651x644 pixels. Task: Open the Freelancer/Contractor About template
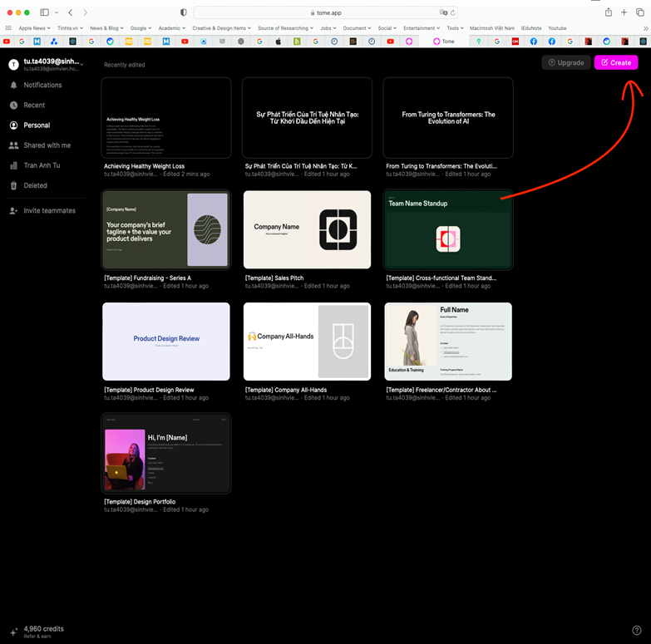pyautogui.click(x=448, y=342)
